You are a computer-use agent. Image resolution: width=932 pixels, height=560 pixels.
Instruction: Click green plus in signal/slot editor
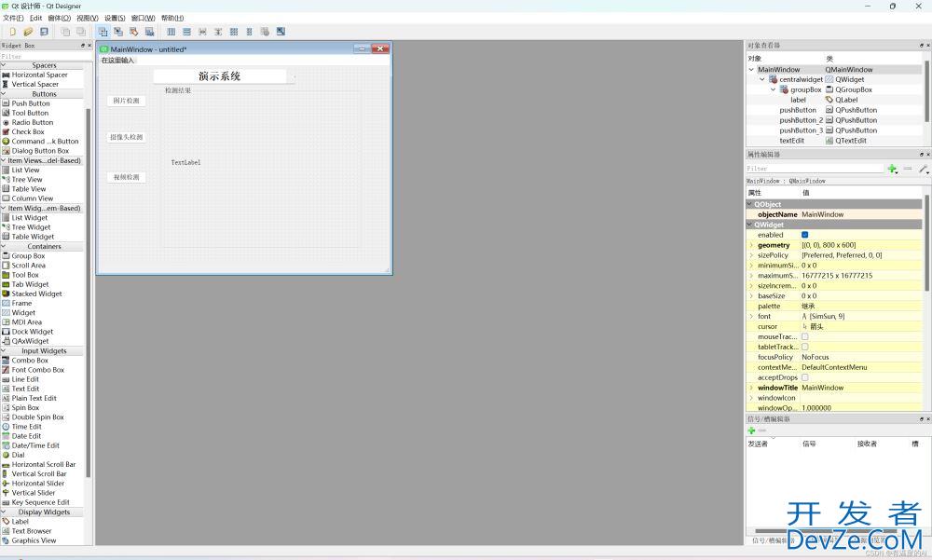[751, 430]
